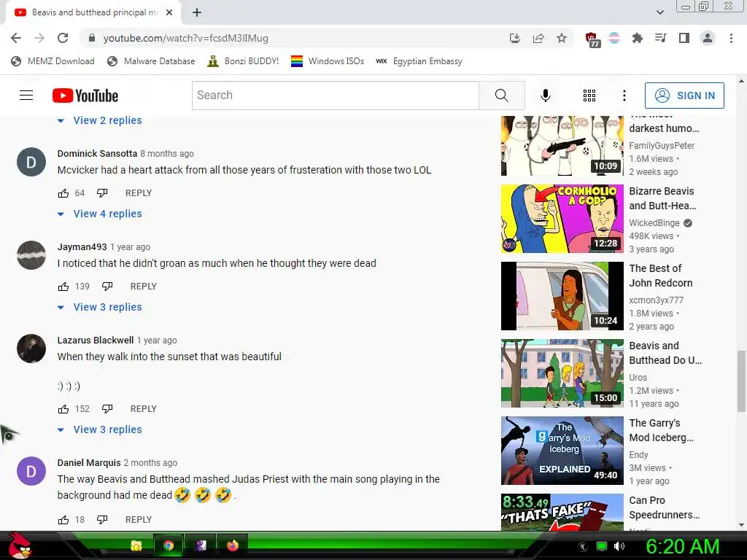Image resolution: width=747 pixels, height=560 pixels.
Task: Expand View 4 replies under Dominick's comment
Action: pos(99,214)
